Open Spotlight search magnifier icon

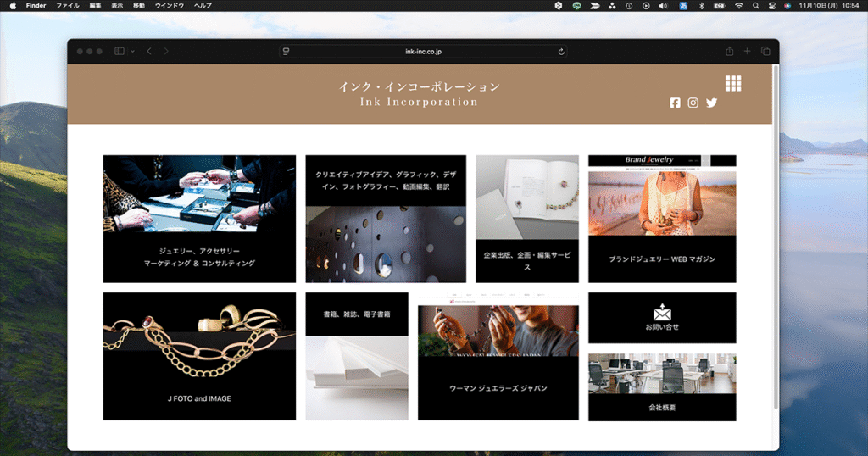click(755, 6)
